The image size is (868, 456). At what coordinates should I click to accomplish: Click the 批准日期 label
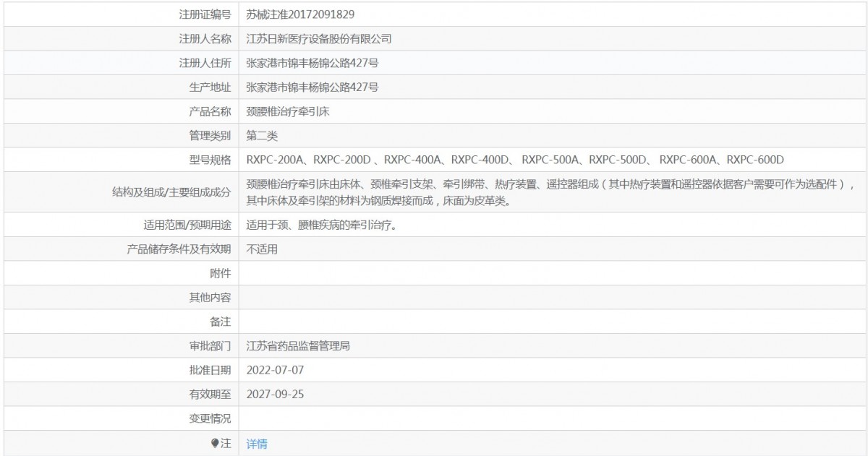tap(210, 370)
